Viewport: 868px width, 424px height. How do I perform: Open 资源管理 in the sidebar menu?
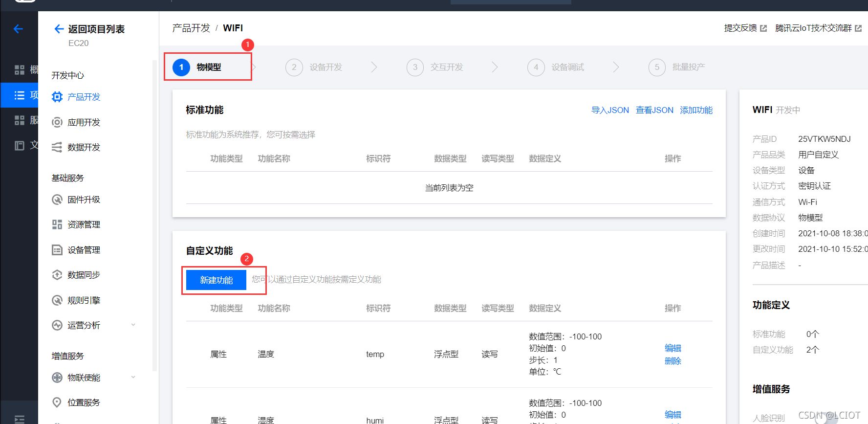point(84,224)
